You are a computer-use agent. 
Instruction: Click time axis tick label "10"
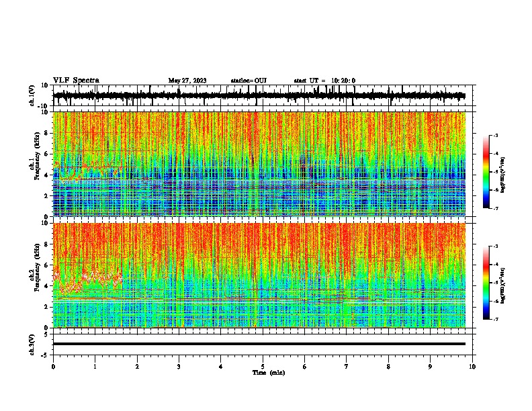(x=472, y=367)
